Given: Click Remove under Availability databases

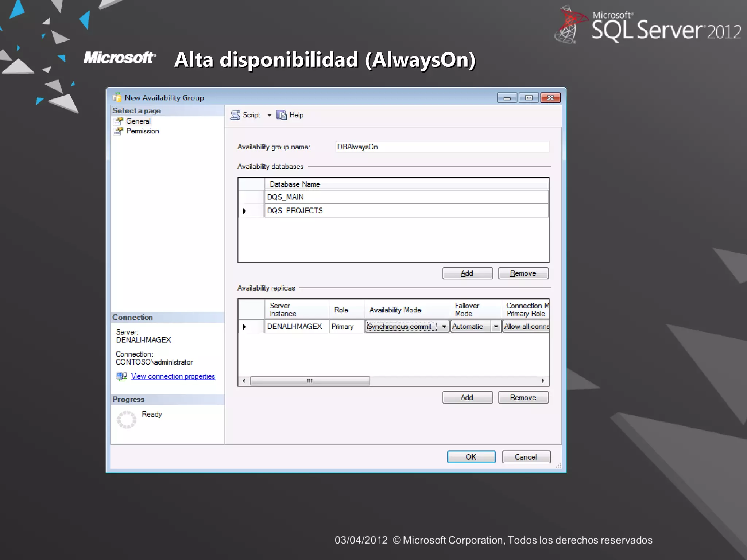Looking at the screenshot, I should click(x=523, y=273).
